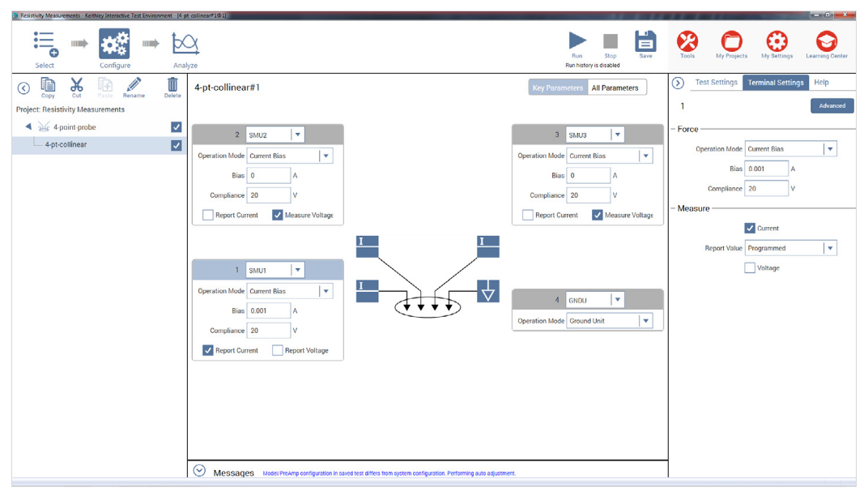This screenshot has width=868, height=496.
Task: Enable Report Voltage on SMU1
Action: point(276,349)
